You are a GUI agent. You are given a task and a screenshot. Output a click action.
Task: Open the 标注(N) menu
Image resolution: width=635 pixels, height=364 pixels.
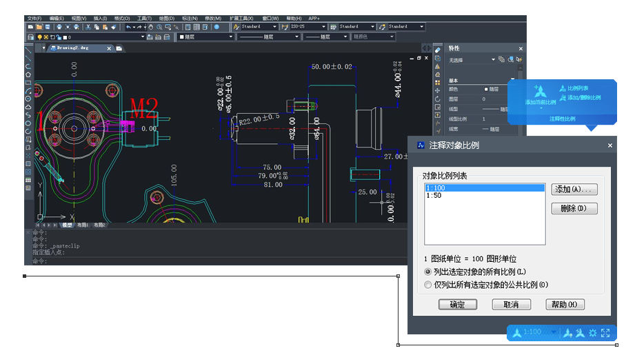tap(190, 19)
